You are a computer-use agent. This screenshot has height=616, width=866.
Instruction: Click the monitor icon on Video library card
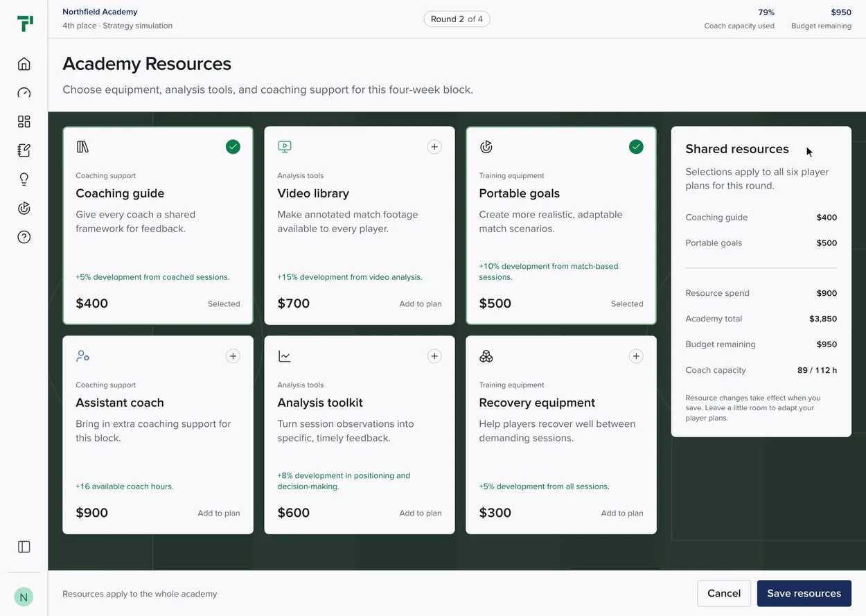coord(284,147)
